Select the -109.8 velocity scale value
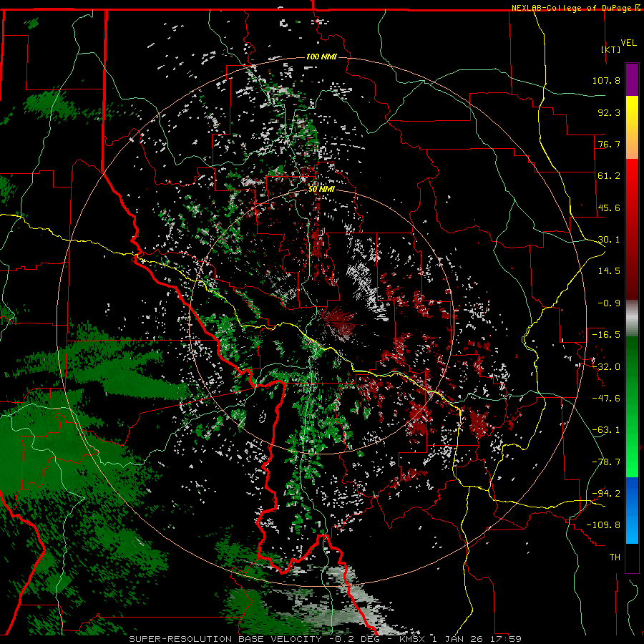The image size is (644, 644). click(x=603, y=525)
